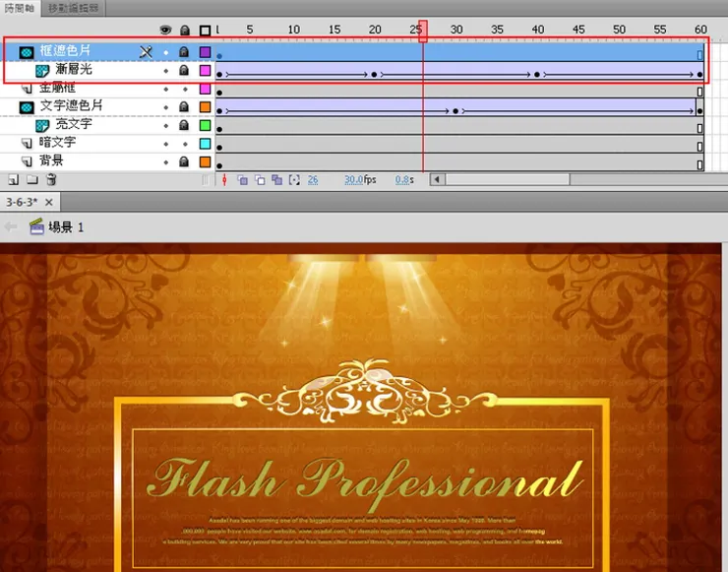This screenshot has height=572, width=728.
Task: Select the 背景 layer name
Action: coord(51,160)
